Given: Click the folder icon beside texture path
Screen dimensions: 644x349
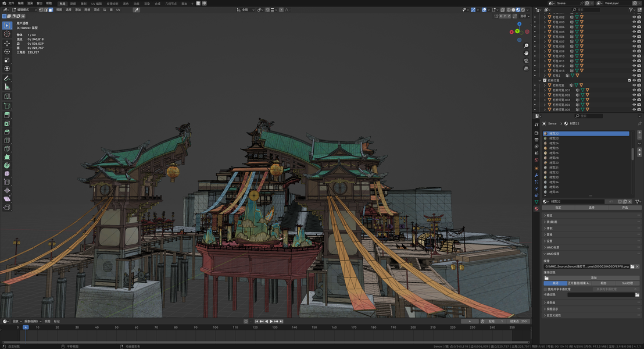Looking at the screenshot, I should (x=632, y=266).
